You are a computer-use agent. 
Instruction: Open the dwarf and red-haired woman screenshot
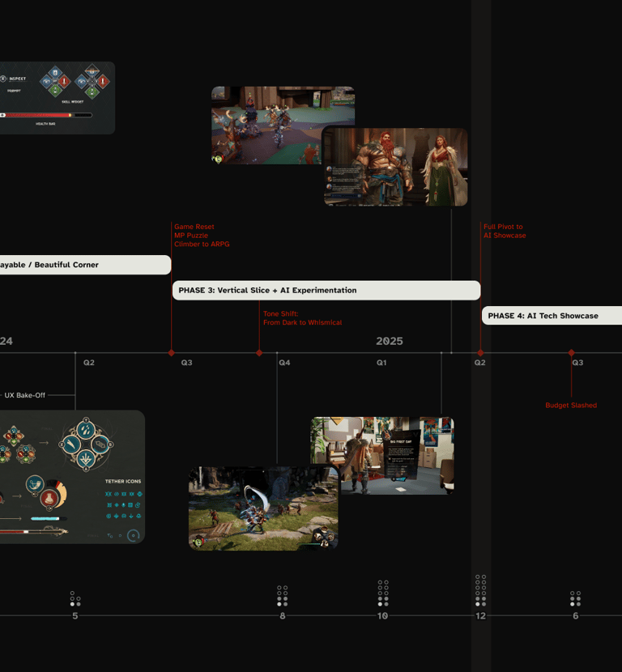point(394,167)
